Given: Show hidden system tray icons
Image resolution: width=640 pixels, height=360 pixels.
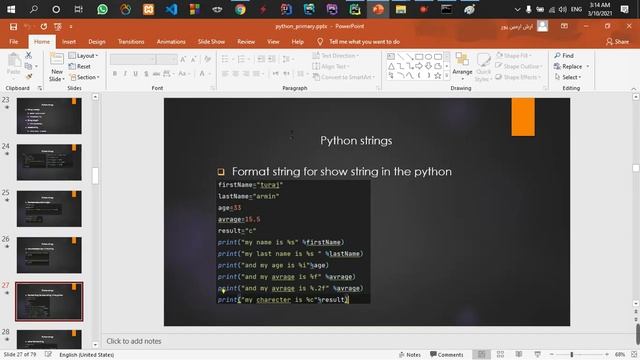Looking at the screenshot, I should [x=517, y=9].
